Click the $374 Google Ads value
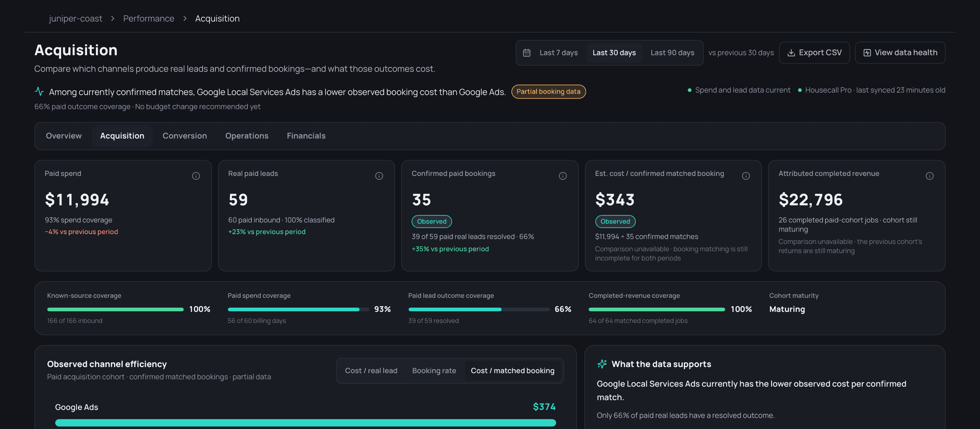This screenshot has width=980, height=429. [544, 407]
